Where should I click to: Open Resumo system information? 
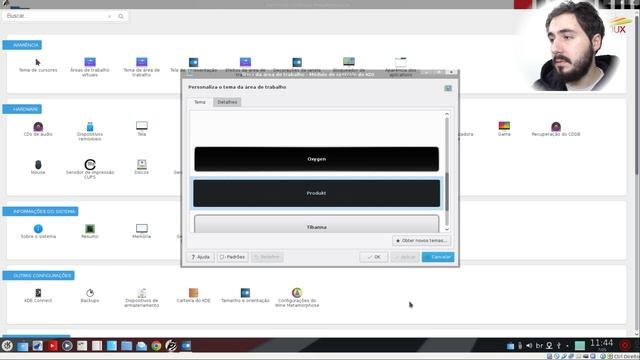point(90,231)
